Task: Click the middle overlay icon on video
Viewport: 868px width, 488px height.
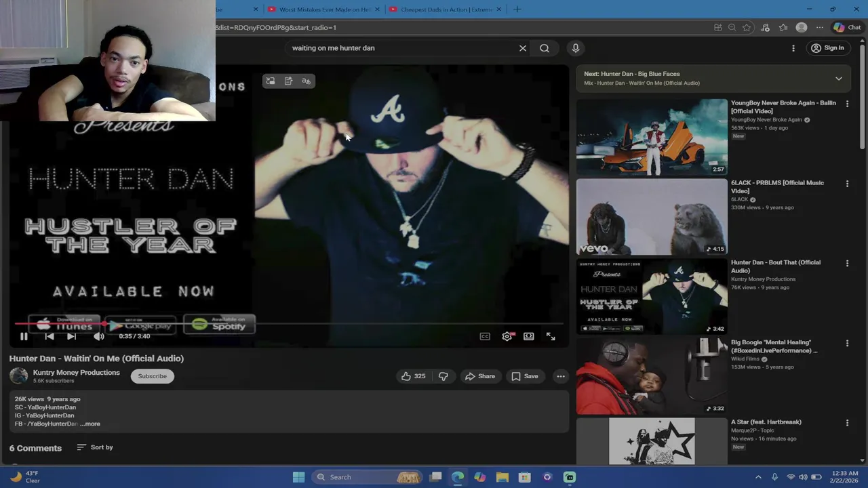Action: point(288,81)
